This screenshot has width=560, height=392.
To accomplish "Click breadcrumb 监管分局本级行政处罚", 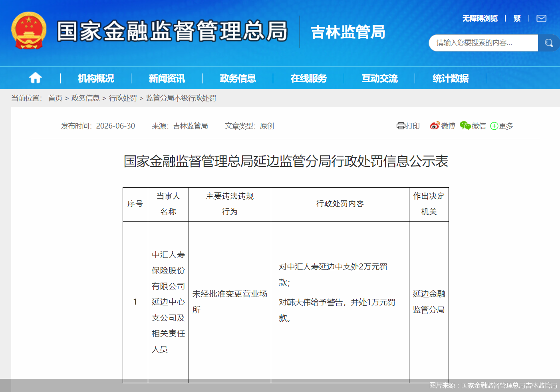I will 181,98.
